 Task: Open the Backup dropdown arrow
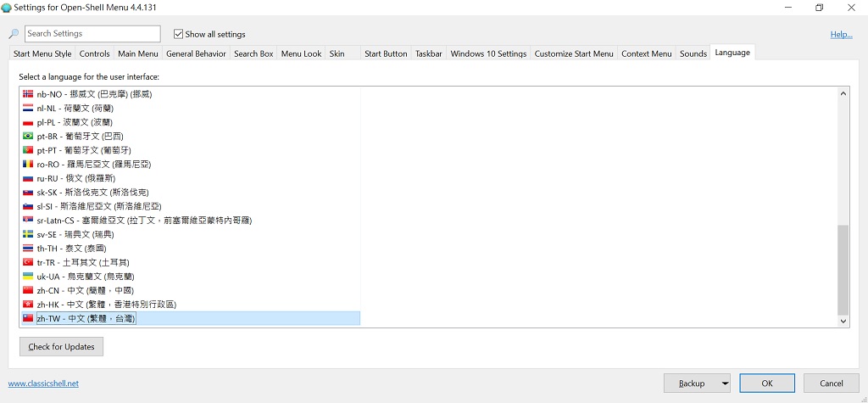tap(726, 383)
